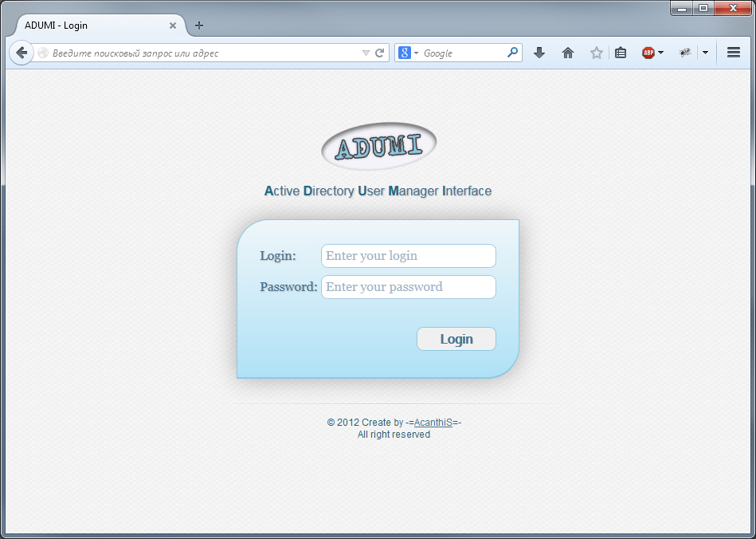The height and width of the screenshot is (539, 756).
Task: Reload the page with the refresh icon
Action: (379, 53)
